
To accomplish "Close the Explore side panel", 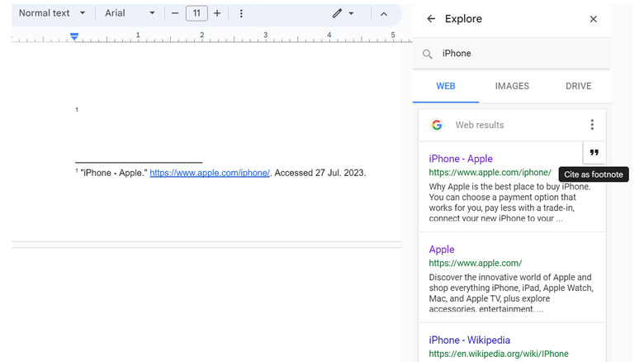I will pyautogui.click(x=593, y=19).
